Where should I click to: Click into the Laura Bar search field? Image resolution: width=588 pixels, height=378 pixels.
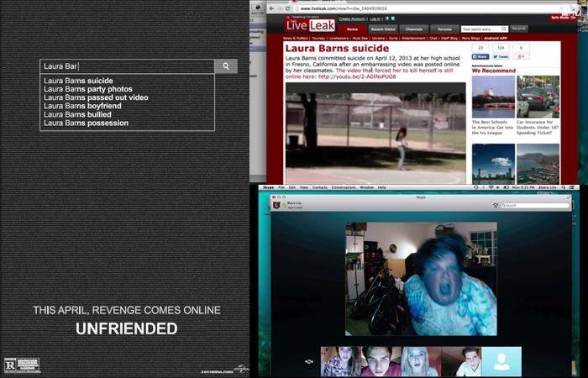click(x=127, y=66)
